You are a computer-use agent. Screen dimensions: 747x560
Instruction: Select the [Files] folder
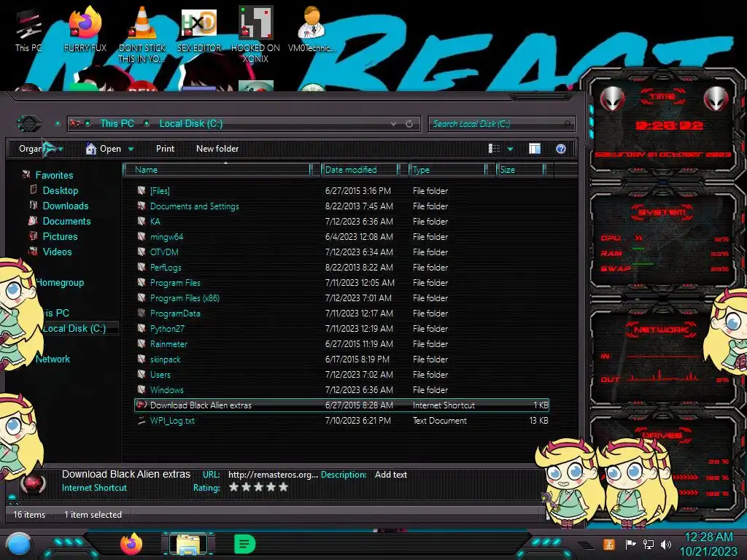pos(160,191)
